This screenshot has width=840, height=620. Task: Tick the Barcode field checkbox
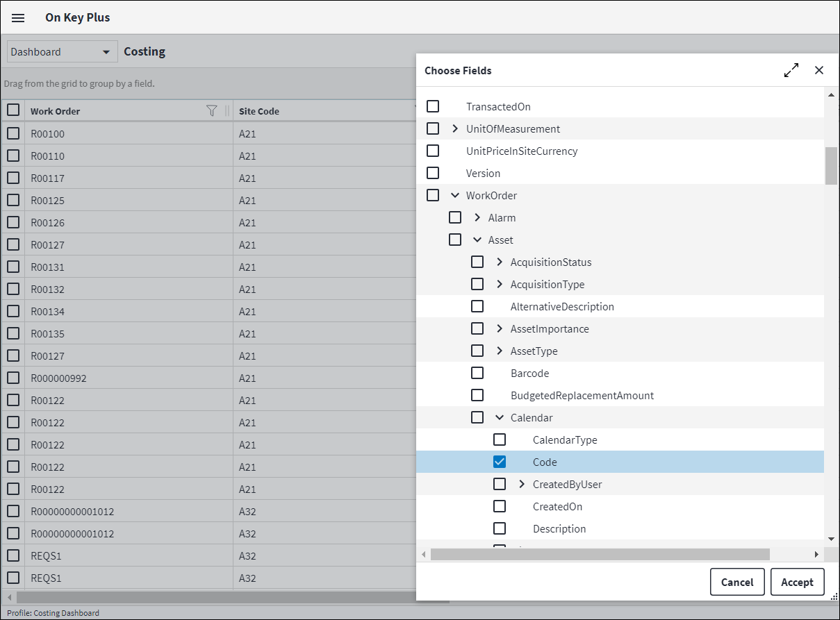[x=477, y=373]
